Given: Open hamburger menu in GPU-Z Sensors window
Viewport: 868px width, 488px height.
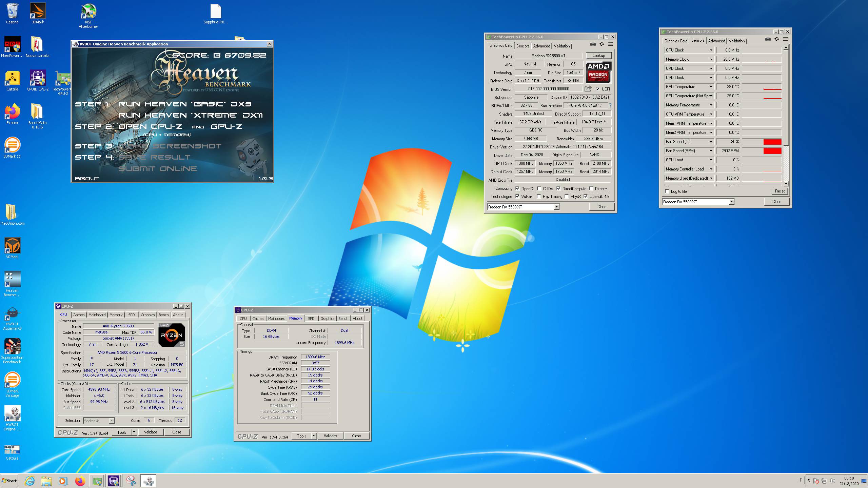Looking at the screenshot, I should (785, 39).
